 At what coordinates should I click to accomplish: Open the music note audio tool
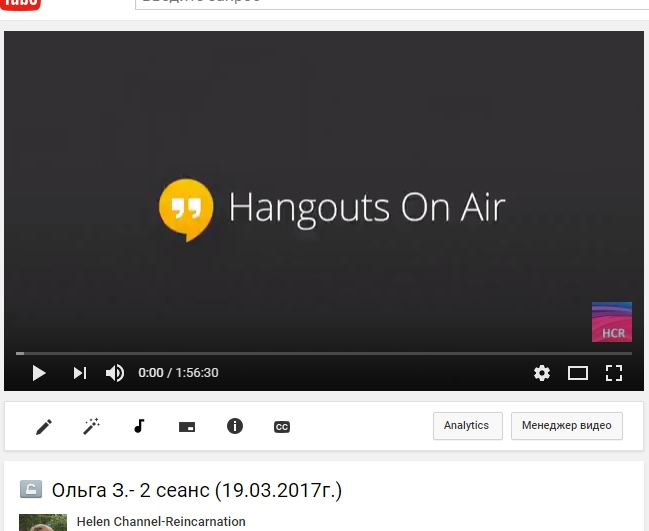(x=139, y=426)
